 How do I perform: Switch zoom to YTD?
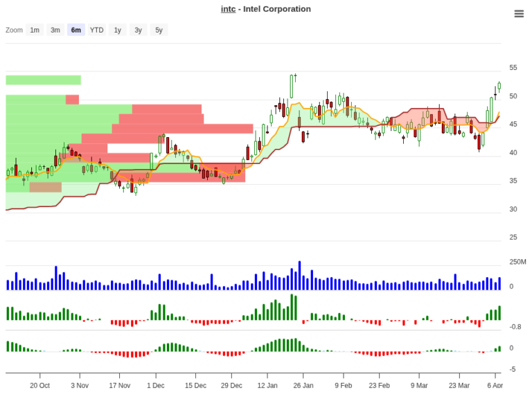coord(97,30)
